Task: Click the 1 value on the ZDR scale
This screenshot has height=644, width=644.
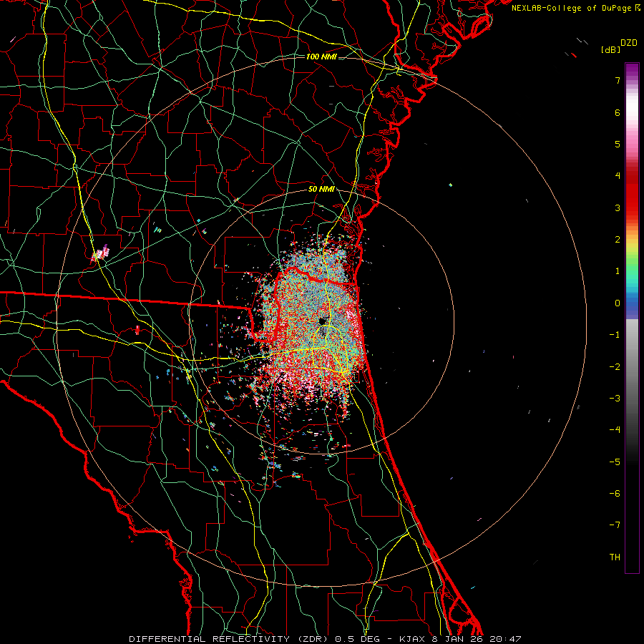Action: 618,271
